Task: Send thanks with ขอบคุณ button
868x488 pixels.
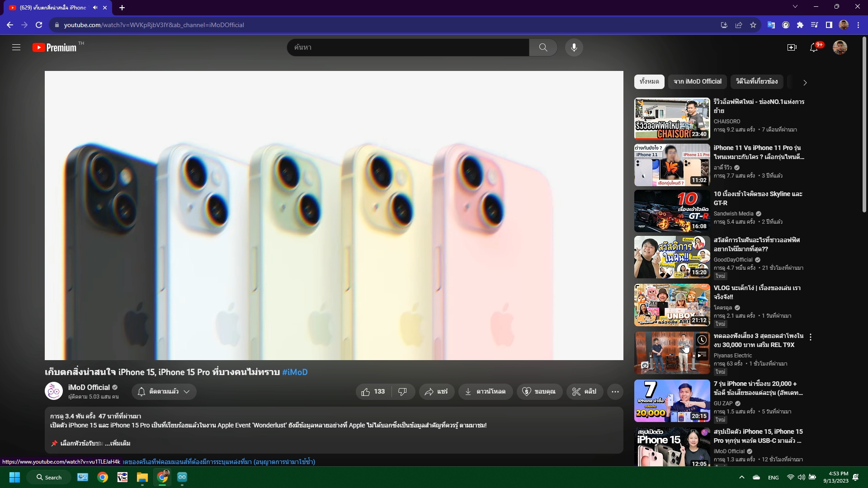Action: (x=539, y=392)
